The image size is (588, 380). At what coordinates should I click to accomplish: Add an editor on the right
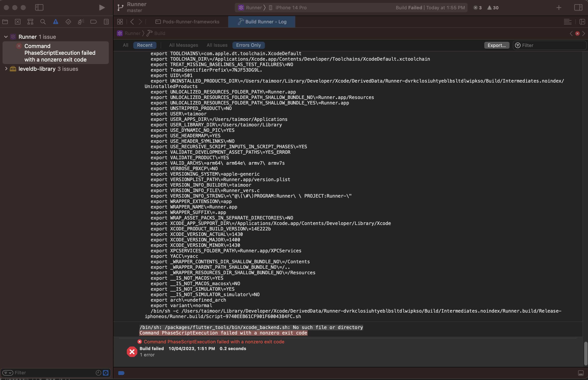(582, 22)
